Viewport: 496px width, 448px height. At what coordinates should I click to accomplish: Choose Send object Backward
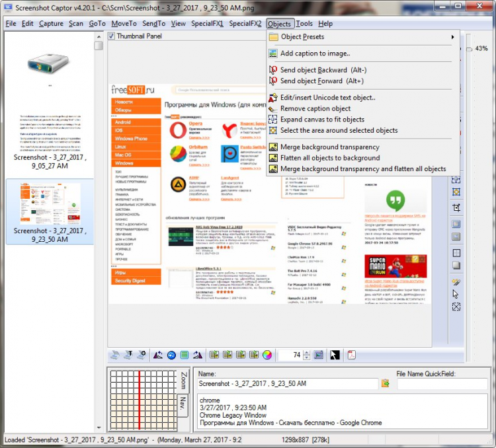coord(362,70)
